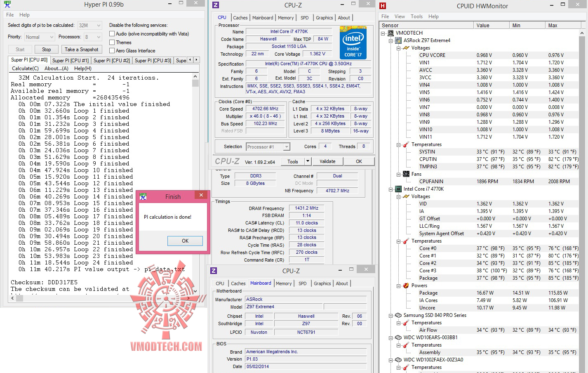
Task: Open the digits of pi dropdown showing 32M
Action: [x=89, y=26]
